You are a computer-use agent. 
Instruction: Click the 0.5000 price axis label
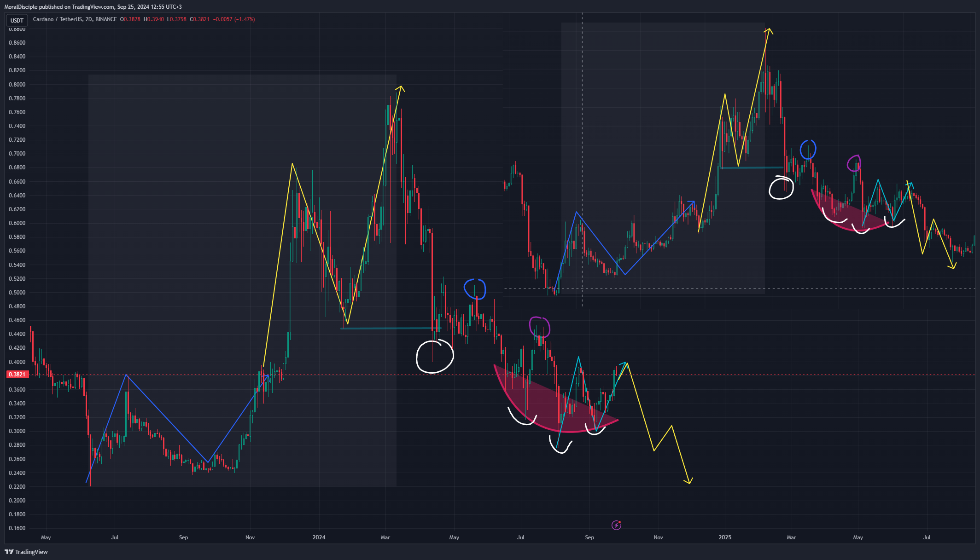pos(17,293)
